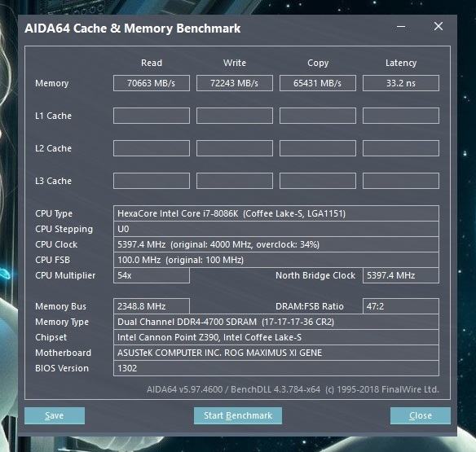Select the CPU FSB value 100.0 MHz
The height and width of the screenshot is (452, 476).
(276, 260)
